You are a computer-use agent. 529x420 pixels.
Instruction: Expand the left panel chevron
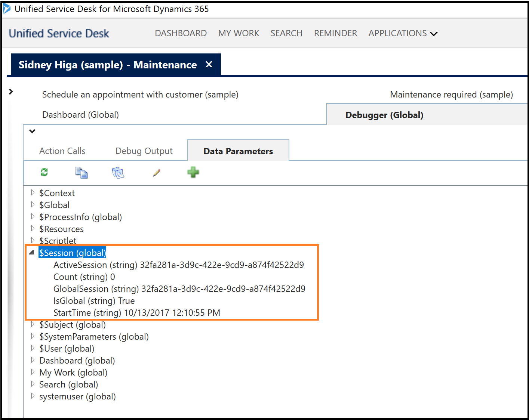(11, 92)
